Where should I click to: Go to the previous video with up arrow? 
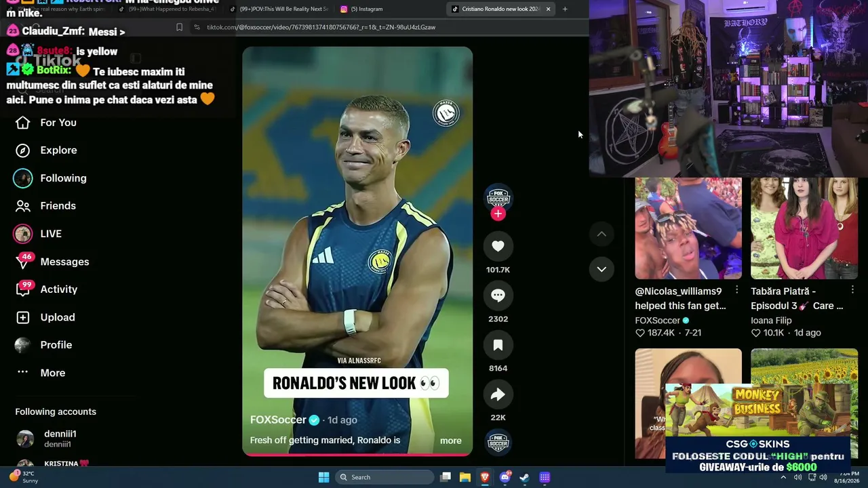point(601,234)
